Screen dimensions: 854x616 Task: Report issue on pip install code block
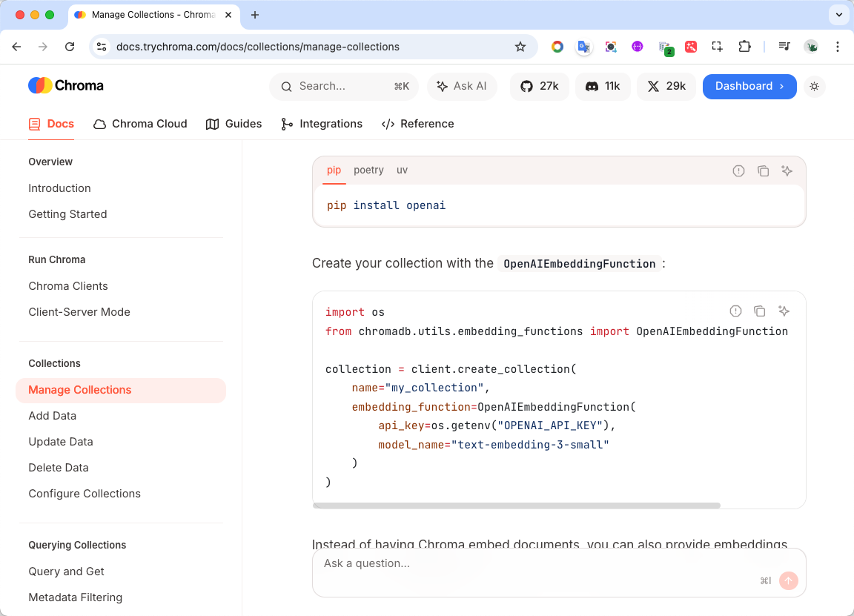coord(738,171)
